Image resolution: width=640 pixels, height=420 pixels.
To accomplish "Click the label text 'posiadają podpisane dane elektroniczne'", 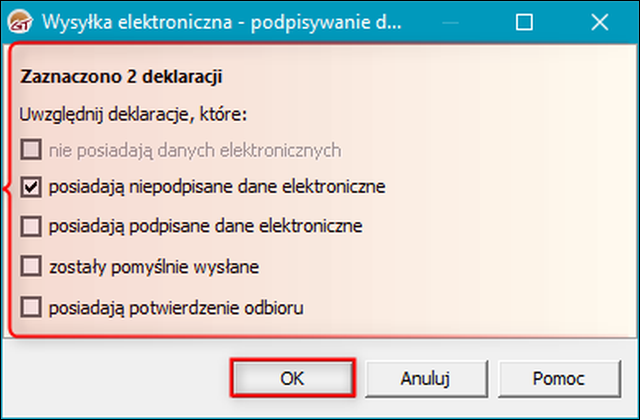I will pos(206,226).
